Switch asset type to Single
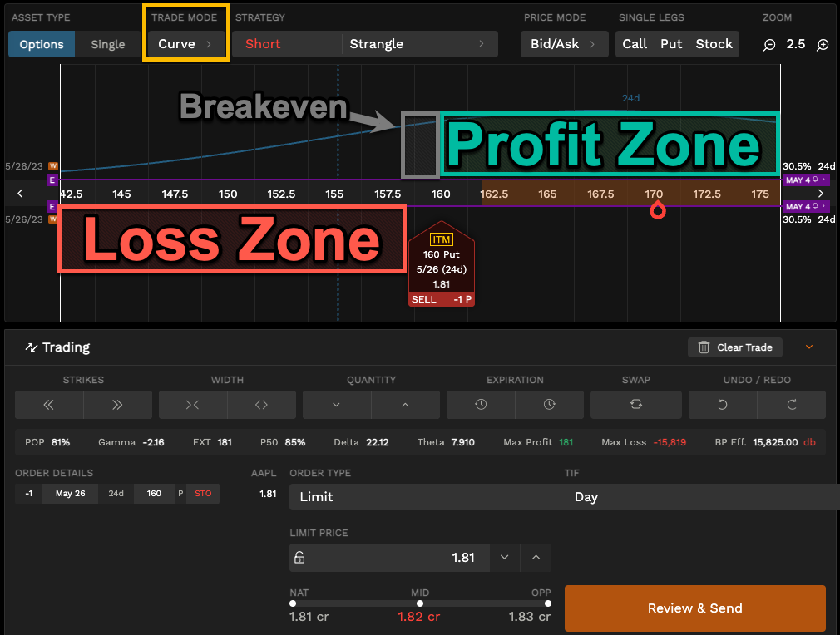The width and height of the screenshot is (840, 635). click(x=108, y=44)
